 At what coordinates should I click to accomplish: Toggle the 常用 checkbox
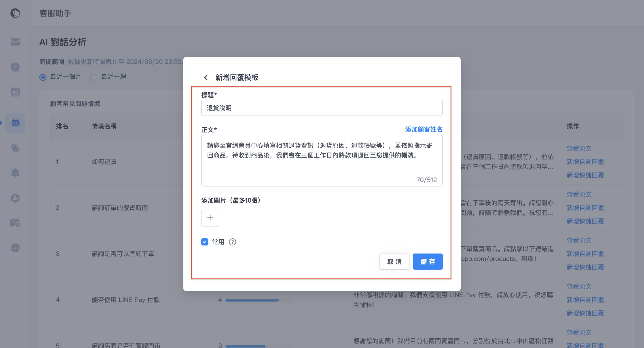point(205,242)
